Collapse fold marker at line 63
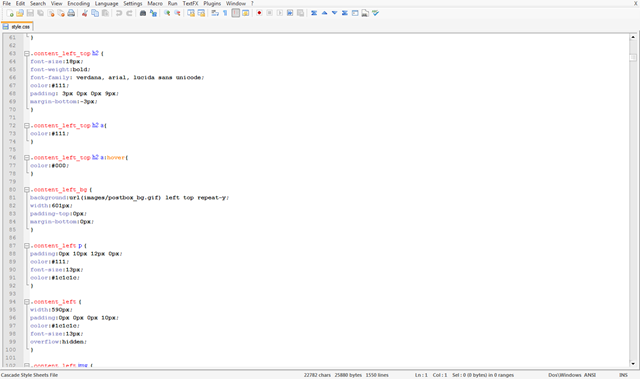 click(27, 53)
